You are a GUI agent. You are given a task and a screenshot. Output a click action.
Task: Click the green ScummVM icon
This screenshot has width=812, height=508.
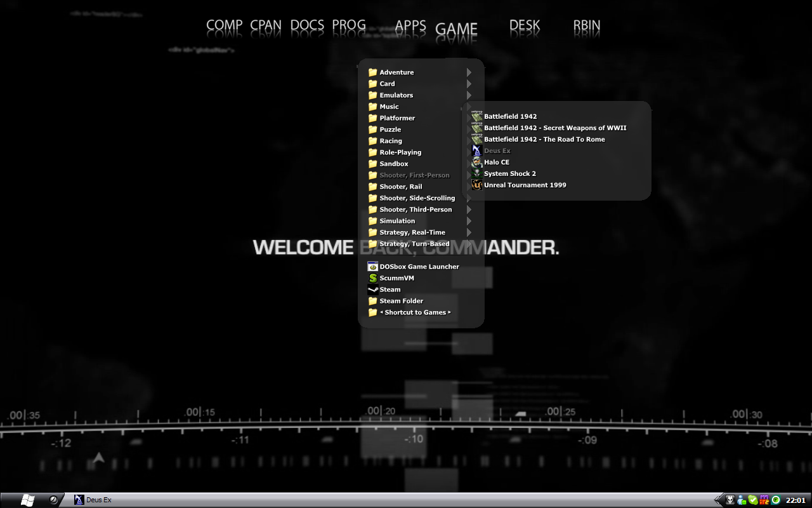pos(373,278)
